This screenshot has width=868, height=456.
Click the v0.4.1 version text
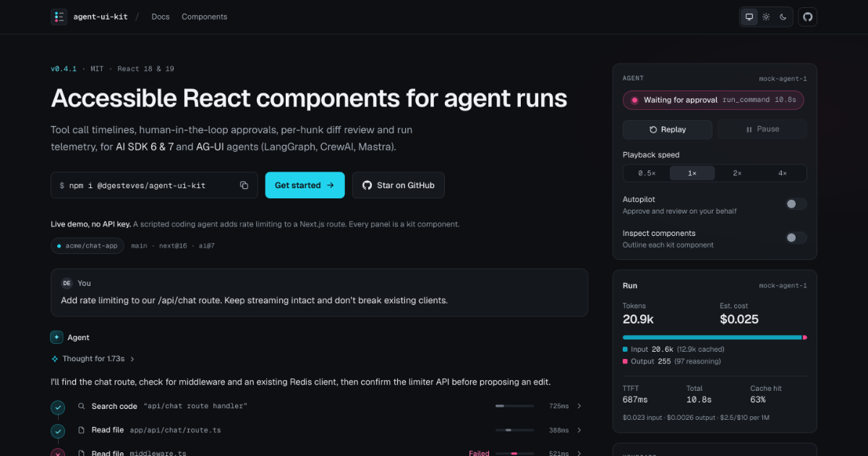[64, 69]
